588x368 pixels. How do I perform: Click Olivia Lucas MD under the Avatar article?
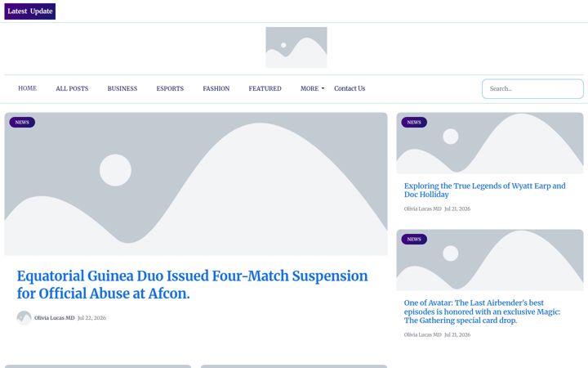click(x=423, y=334)
